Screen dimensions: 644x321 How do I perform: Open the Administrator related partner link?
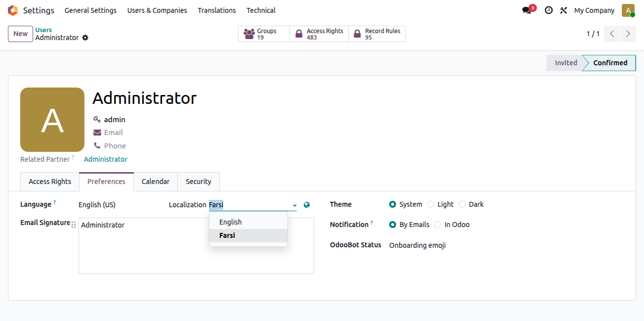[x=106, y=159]
